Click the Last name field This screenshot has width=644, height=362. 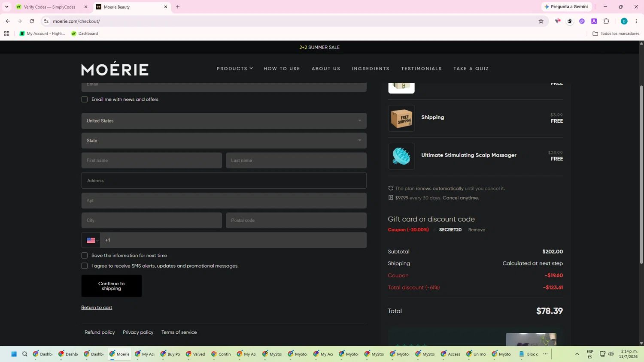pyautogui.click(x=296, y=160)
